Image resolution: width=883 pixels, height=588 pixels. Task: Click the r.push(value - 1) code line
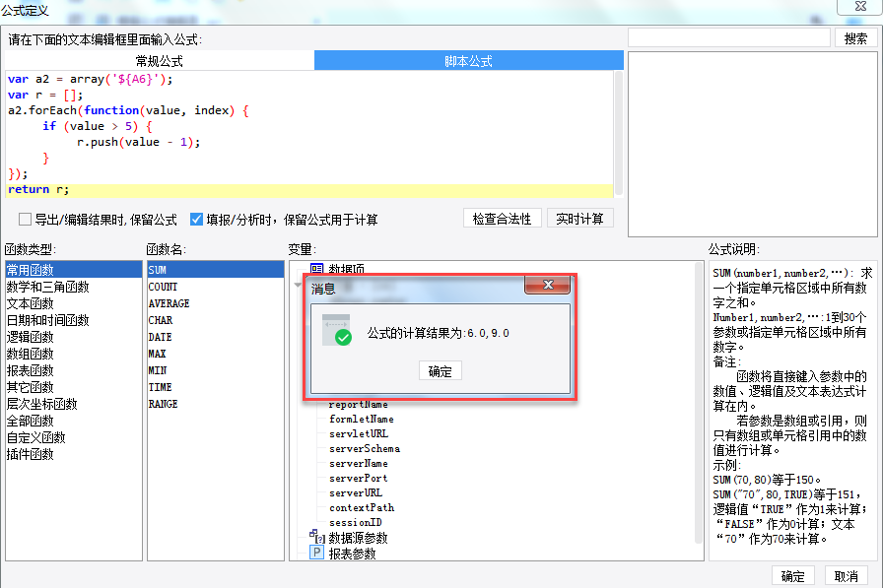[139, 142]
